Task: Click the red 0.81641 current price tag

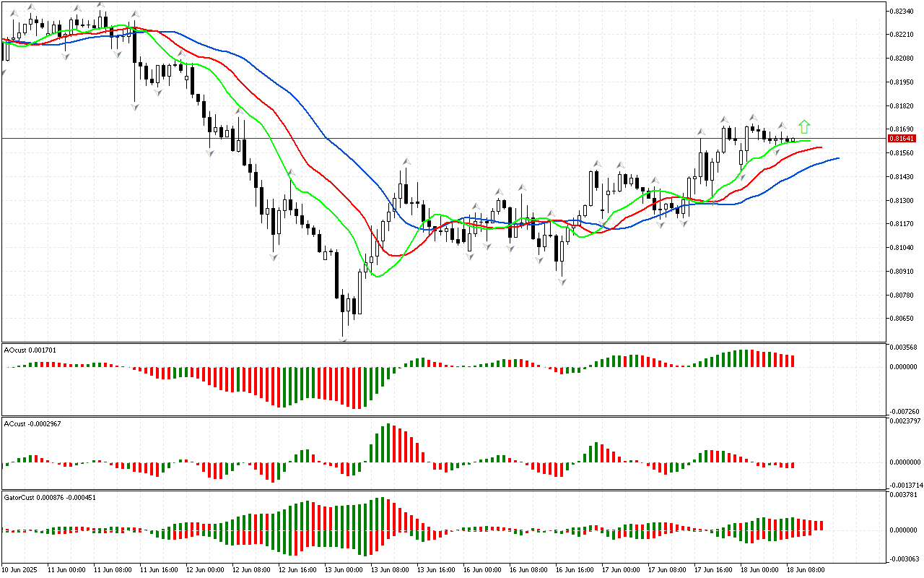Action: 902,138
